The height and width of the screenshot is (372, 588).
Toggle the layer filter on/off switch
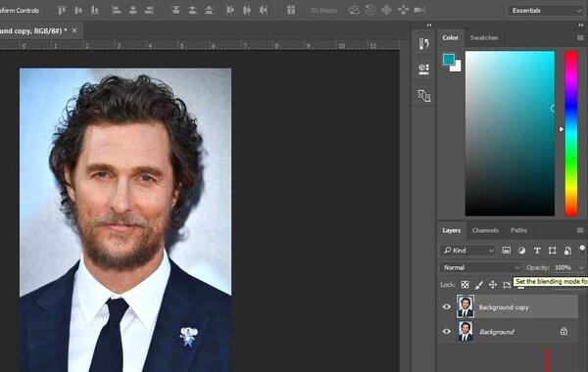582,250
